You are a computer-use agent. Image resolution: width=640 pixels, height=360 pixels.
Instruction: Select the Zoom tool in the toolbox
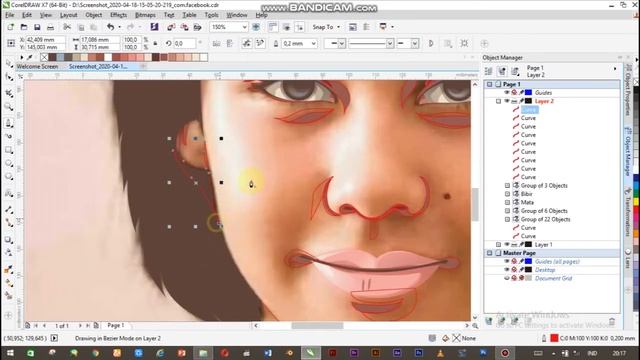[x=9, y=107]
